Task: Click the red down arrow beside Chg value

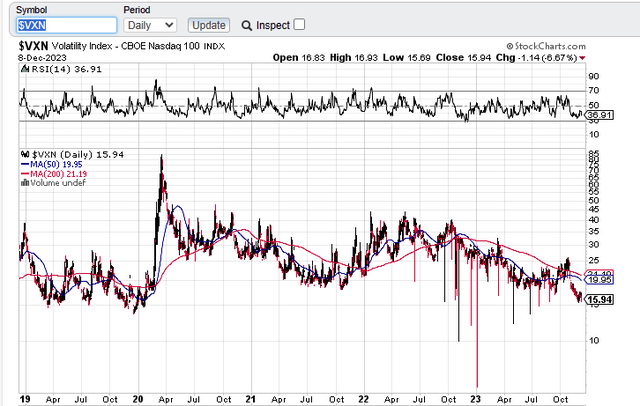Action: tap(582, 58)
